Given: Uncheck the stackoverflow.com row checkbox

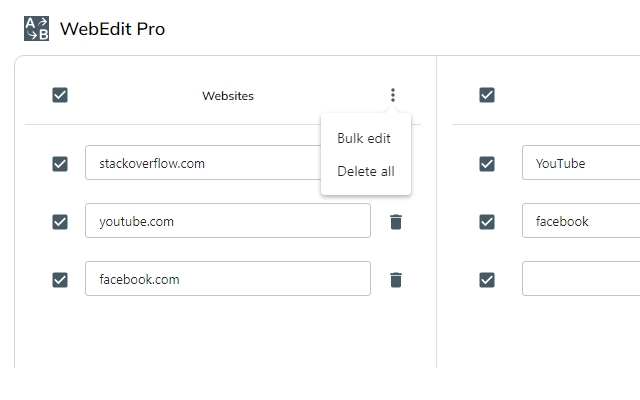Looking at the screenshot, I should 60,164.
